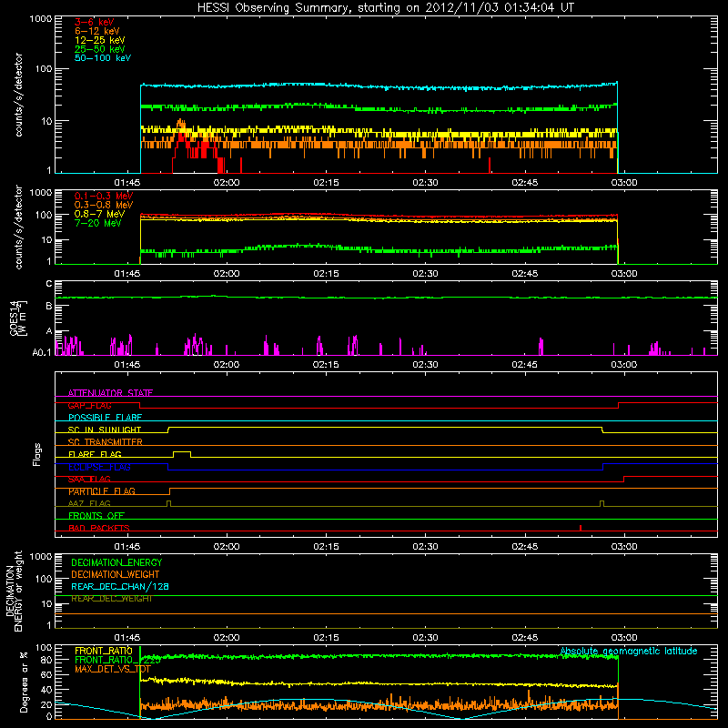Select the GAP_FLAG label
This screenshot has height=728, width=728.
(x=89, y=405)
